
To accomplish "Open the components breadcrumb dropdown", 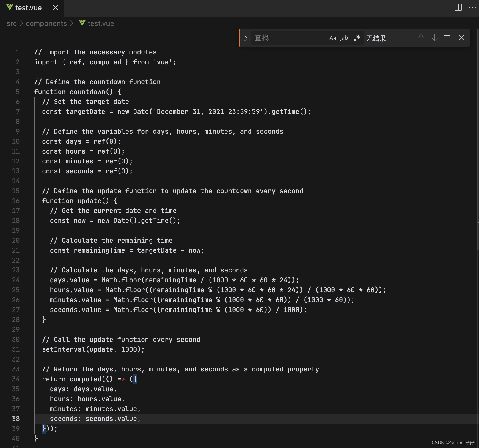I will click(x=46, y=23).
